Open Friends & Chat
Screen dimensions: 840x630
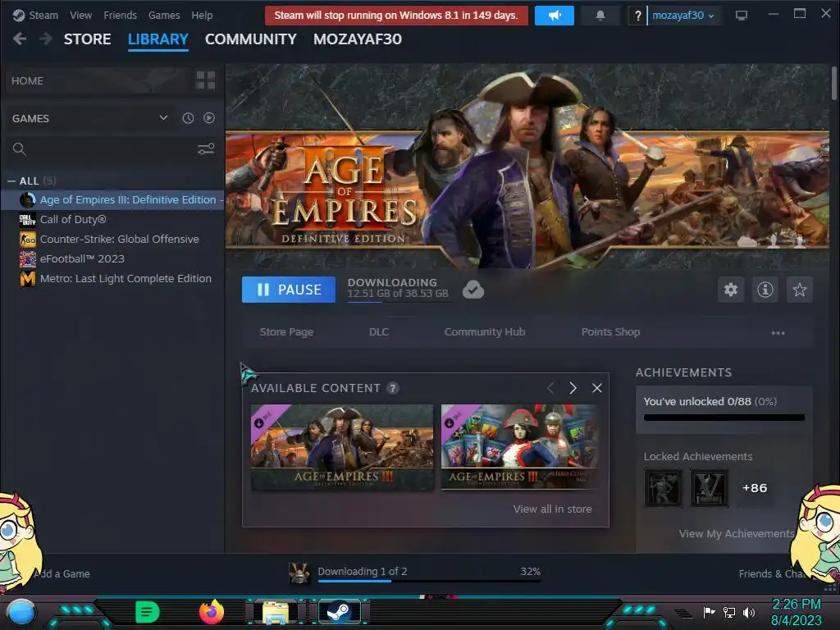771,573
